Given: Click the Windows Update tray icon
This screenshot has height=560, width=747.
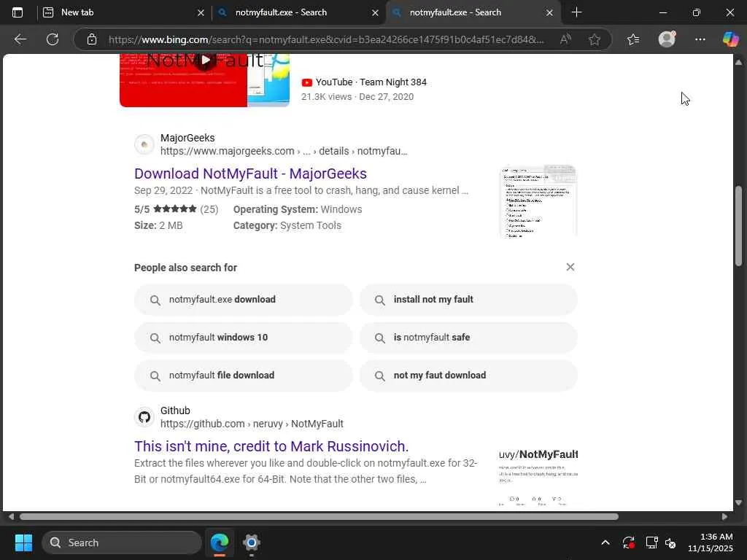Looking at the screenshot, I should 628,542.
